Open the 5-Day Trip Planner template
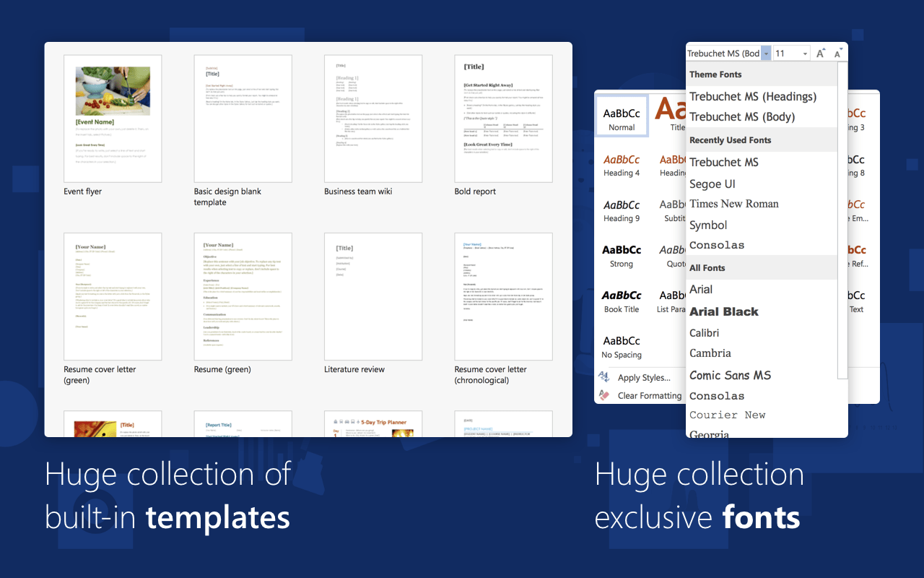 click(x=373, y=424)
